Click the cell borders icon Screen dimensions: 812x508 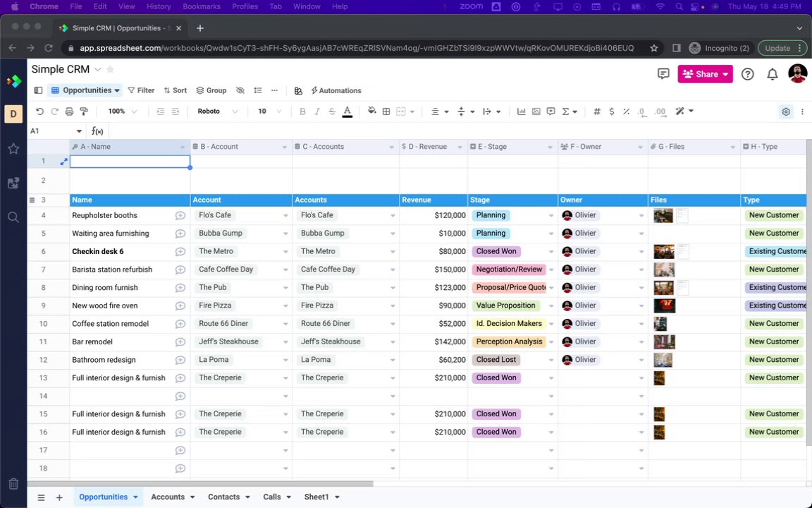coord(386,111)
